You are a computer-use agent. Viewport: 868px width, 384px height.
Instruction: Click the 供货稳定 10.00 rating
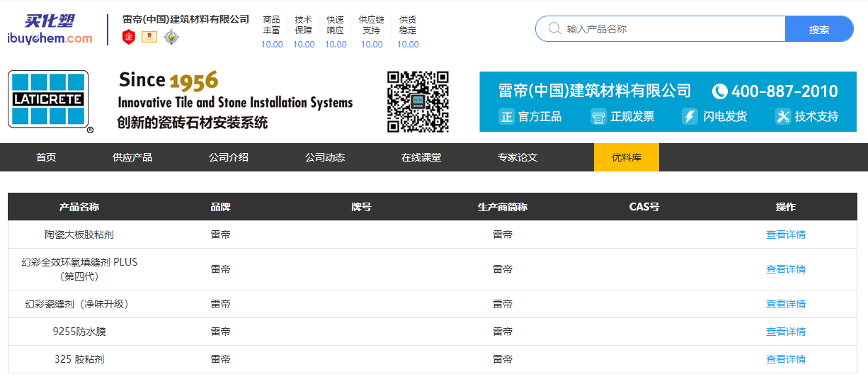pos(408,32)
